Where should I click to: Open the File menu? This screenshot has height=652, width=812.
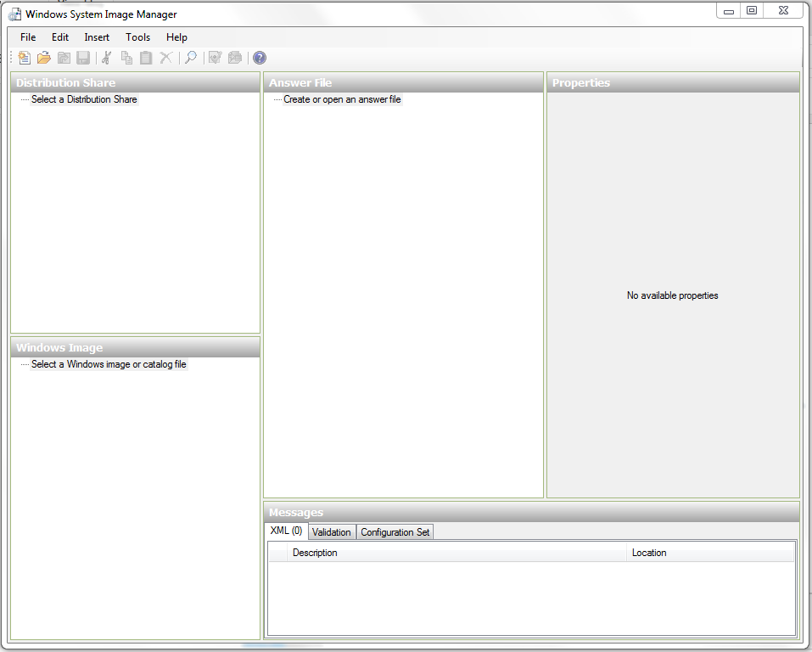click(28, 37)
